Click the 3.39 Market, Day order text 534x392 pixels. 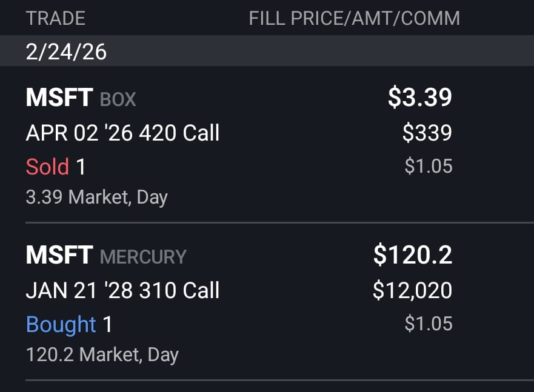pyautogui.click(x=97, y=198)
